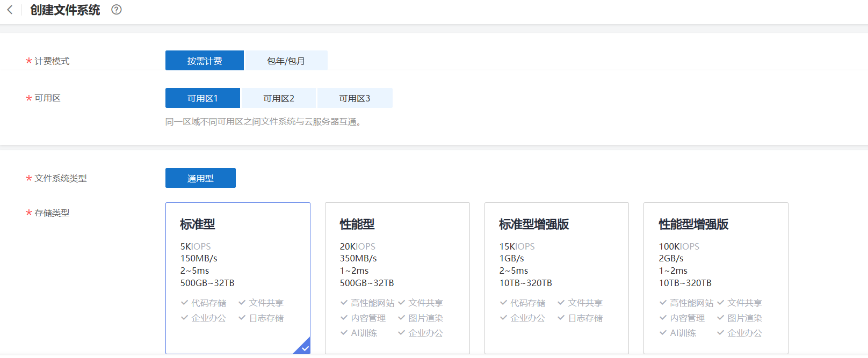868x358 pixels.
Task: Click 日志存储 checkmark in 标准型增强版 card
Action: [x=561, y=318]
